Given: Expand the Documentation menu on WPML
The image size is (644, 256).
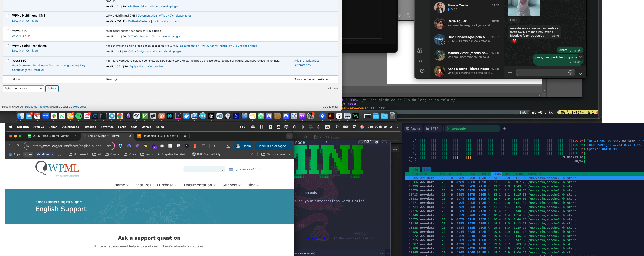Looking at the screenshot, I should click(x=199, y=185).
